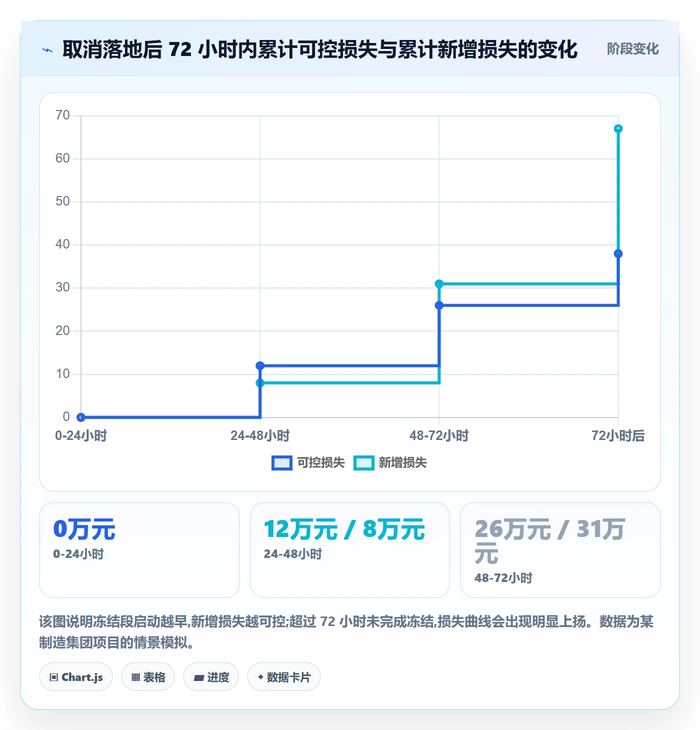Click the description paragraph starting 该图说明
700x730 pixels.
click(346, 632)
